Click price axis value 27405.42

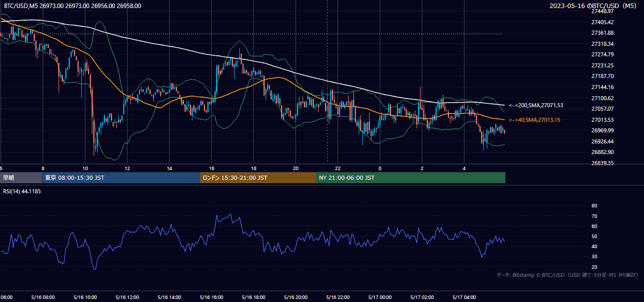point(602,22)
